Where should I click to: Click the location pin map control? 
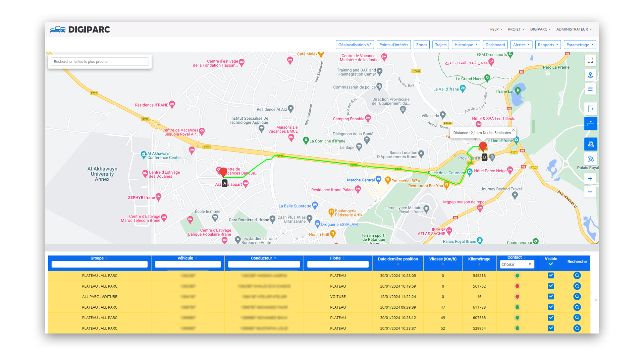tap(590, 75)
